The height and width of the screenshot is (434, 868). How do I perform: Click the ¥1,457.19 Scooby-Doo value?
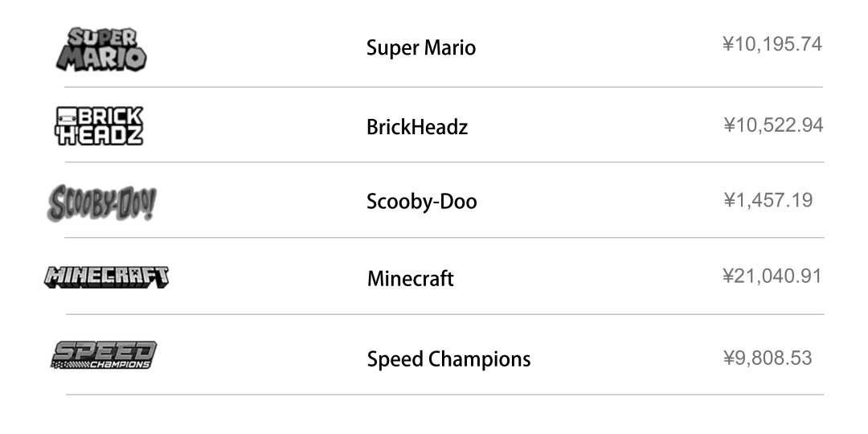(768, 200)
